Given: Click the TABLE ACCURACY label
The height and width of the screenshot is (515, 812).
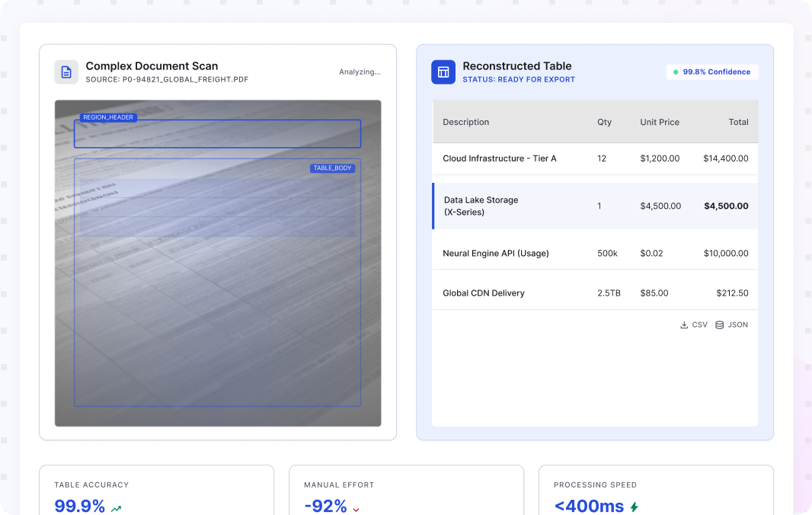Looking at the screenshot, I should [91, 485].
